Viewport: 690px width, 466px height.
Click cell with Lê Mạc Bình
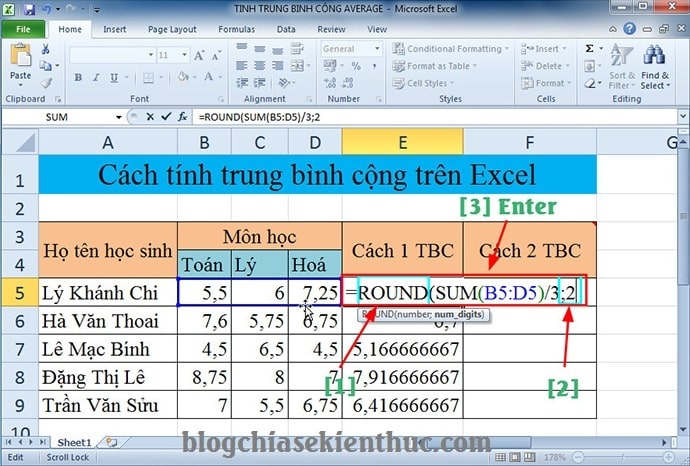click(108, 349)
